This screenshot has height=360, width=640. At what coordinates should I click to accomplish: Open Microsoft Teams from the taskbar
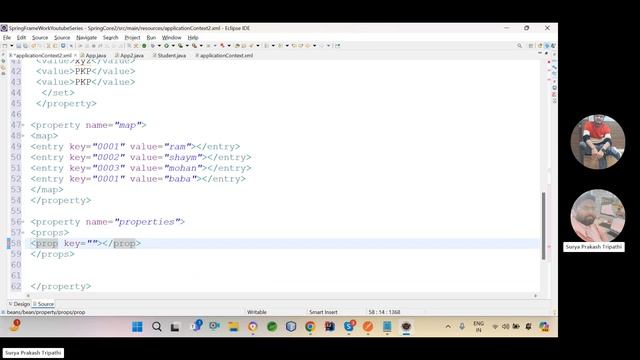197,326
